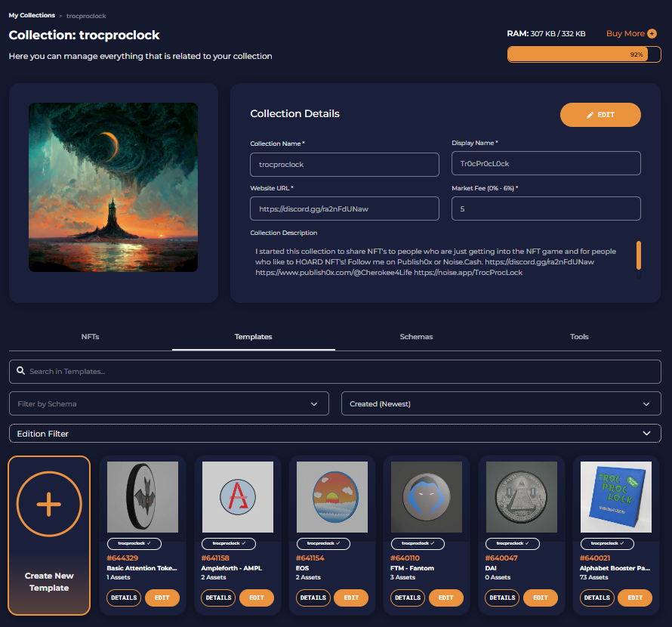Open DETAILS for template #644329
Screen dimensions: 672x627
pyautogui.click(x=124, y=598)
